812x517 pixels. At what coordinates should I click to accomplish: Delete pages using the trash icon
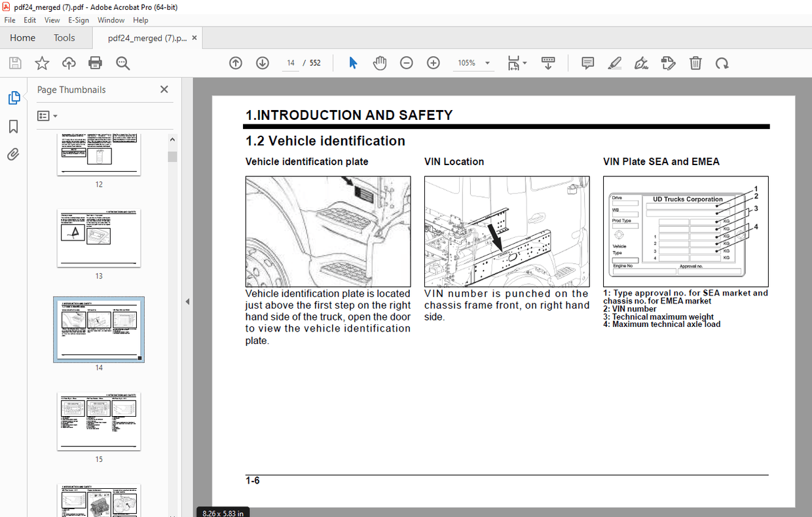point(695,62)
